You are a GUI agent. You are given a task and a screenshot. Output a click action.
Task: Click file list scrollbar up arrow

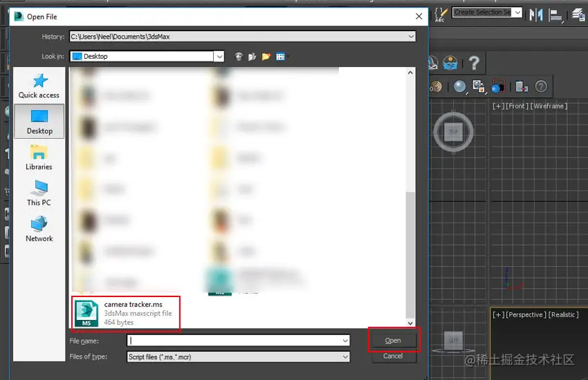click(x=410, y=73)
